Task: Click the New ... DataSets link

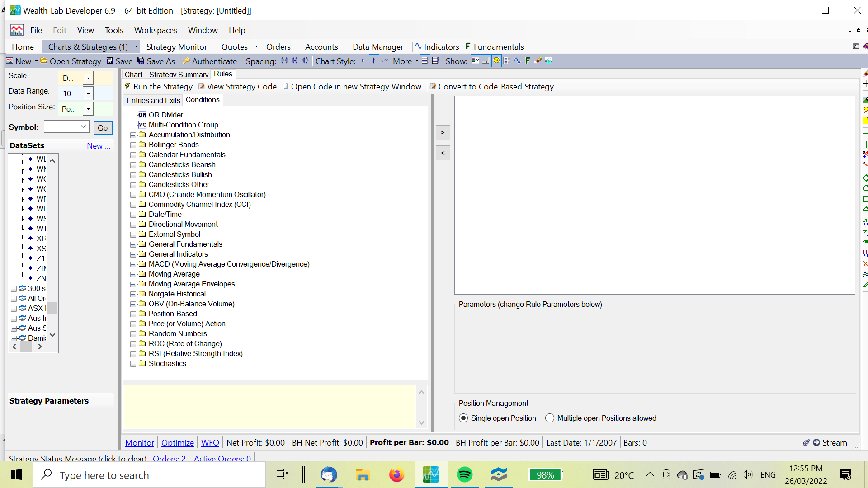Action: point(99,146)
